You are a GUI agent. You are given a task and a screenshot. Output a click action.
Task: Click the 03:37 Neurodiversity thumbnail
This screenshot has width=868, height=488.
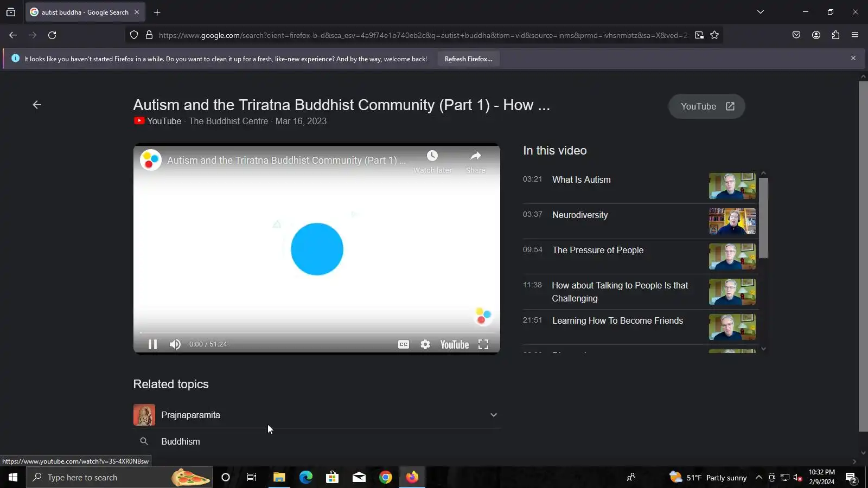(732, 221)
